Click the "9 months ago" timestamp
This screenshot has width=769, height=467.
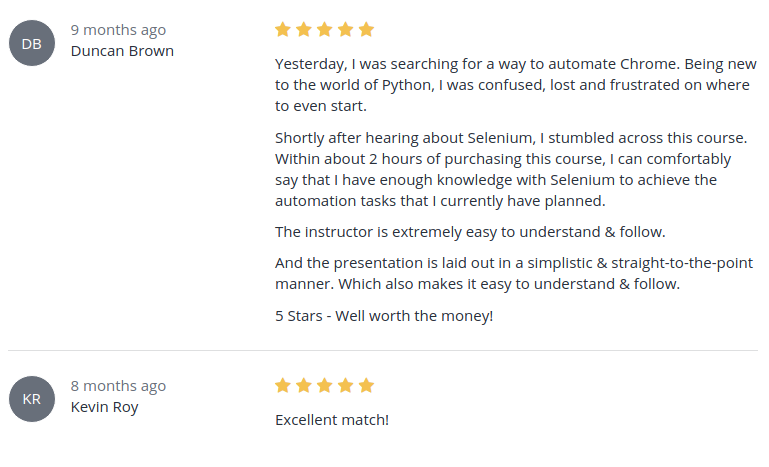[118, 30]
